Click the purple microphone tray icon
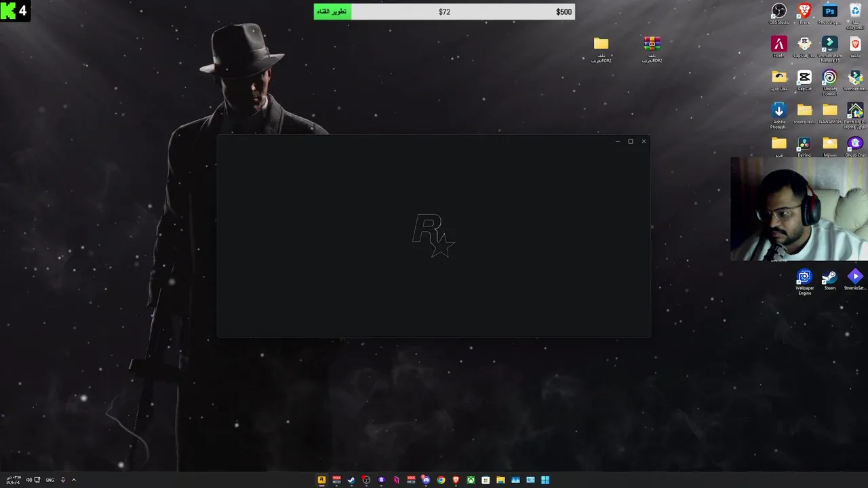868x488 pixels. pyautogui.click(x=63, y=480)
